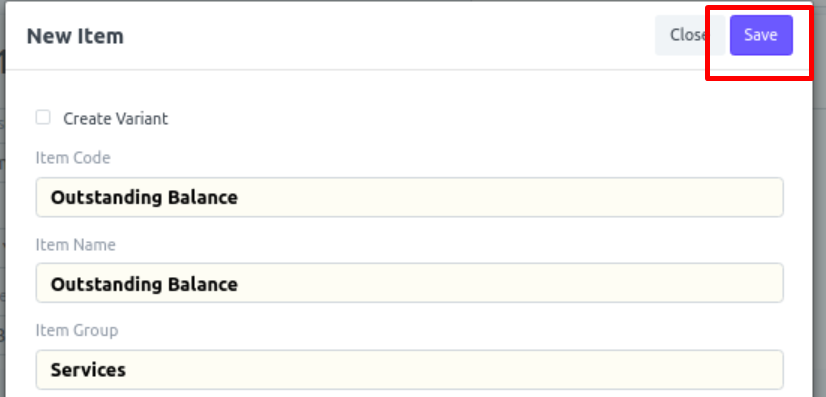Click the Item Code field label

pyautogui.click(x=73, y=158)
